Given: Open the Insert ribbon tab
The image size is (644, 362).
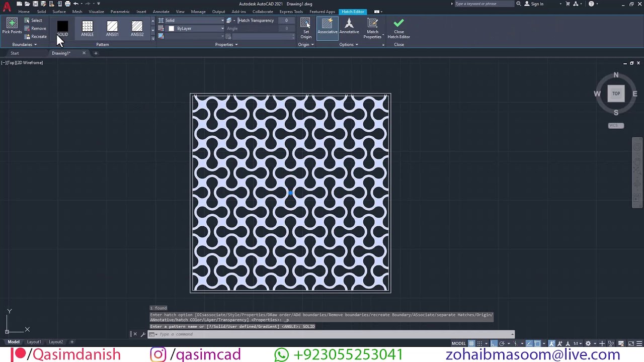Looking at the screenshot, I should click(141, 12).
